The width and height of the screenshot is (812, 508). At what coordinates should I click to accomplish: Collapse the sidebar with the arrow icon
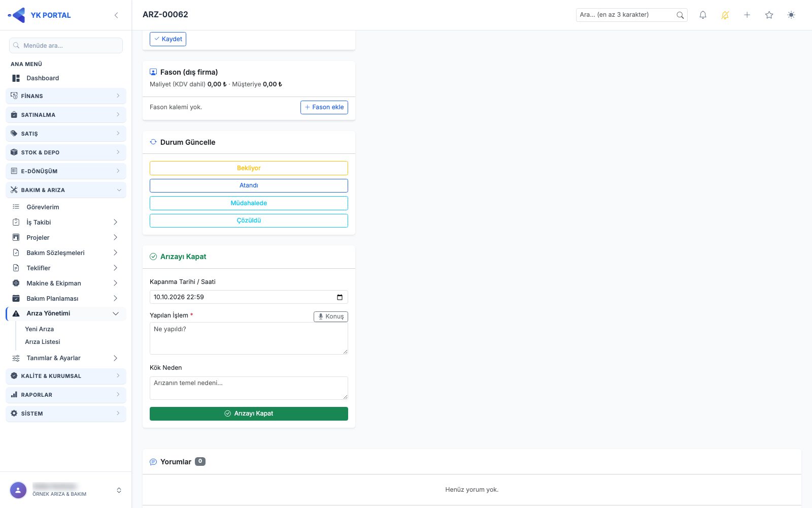[116, 15]
